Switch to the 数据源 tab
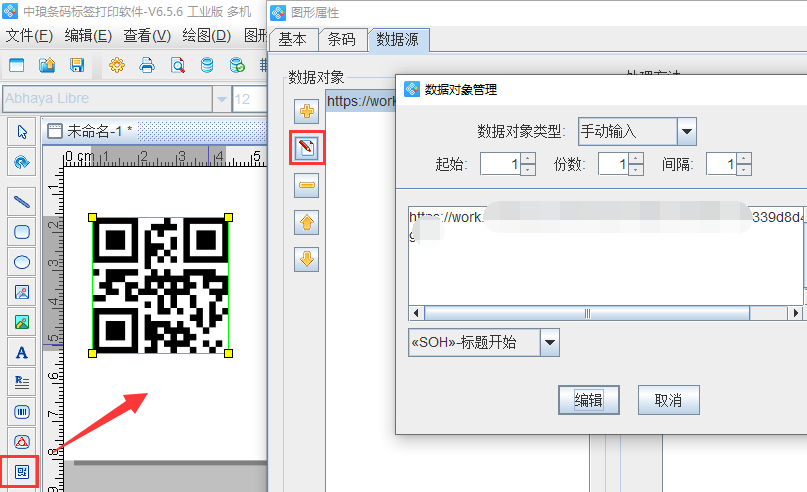 (x=397, y=40)
